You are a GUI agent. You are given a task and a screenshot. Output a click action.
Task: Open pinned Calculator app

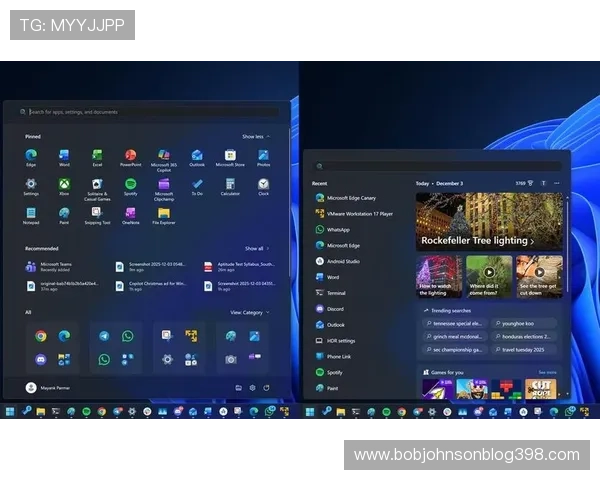[230, 187]
